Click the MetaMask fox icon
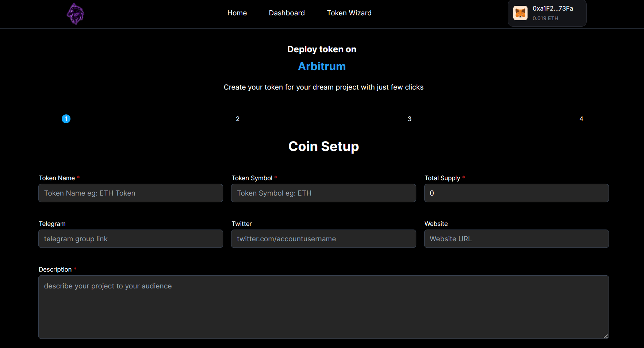The width and height of the screenshot is (644, 348). 520,13
